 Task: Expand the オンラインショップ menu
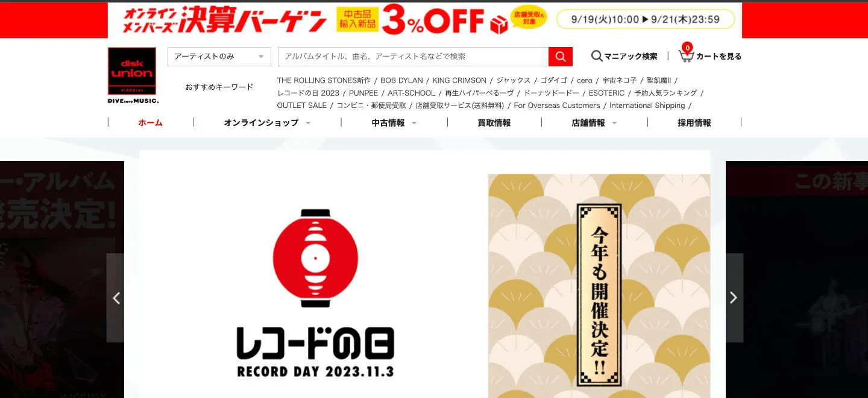[267, 122]
